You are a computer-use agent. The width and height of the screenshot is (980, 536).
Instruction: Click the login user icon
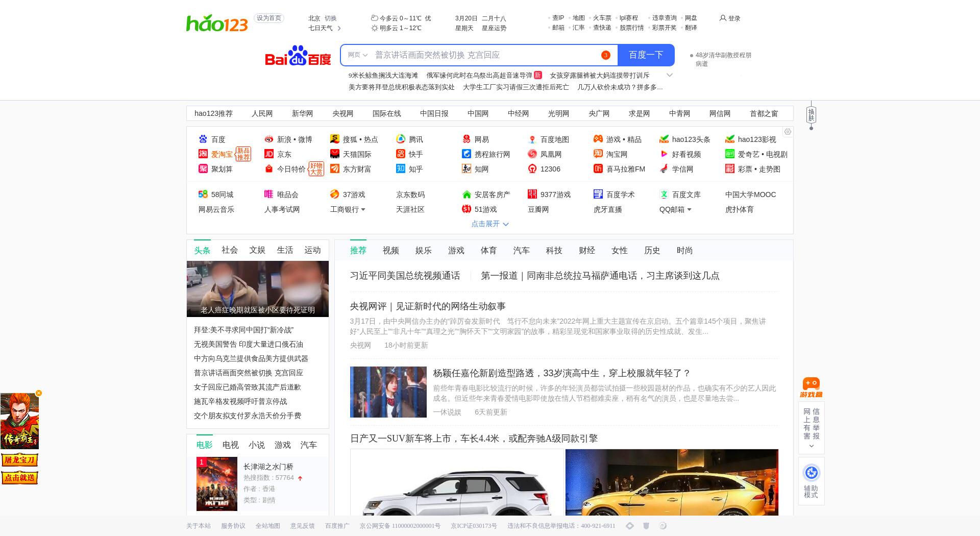click(723, 18)
